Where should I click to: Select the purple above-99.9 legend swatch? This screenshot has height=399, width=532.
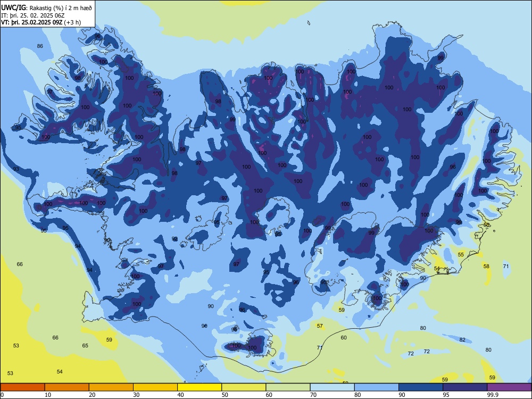click(509, 387)
